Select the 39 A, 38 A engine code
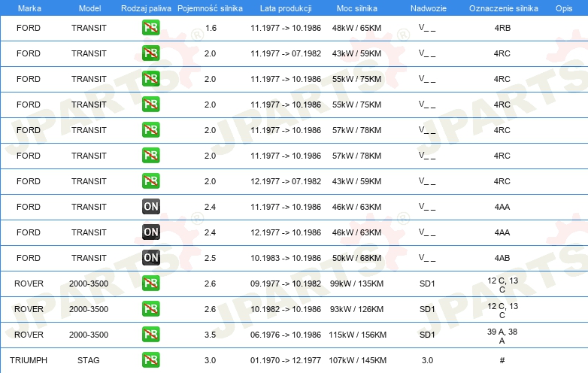 pos(502,336)
